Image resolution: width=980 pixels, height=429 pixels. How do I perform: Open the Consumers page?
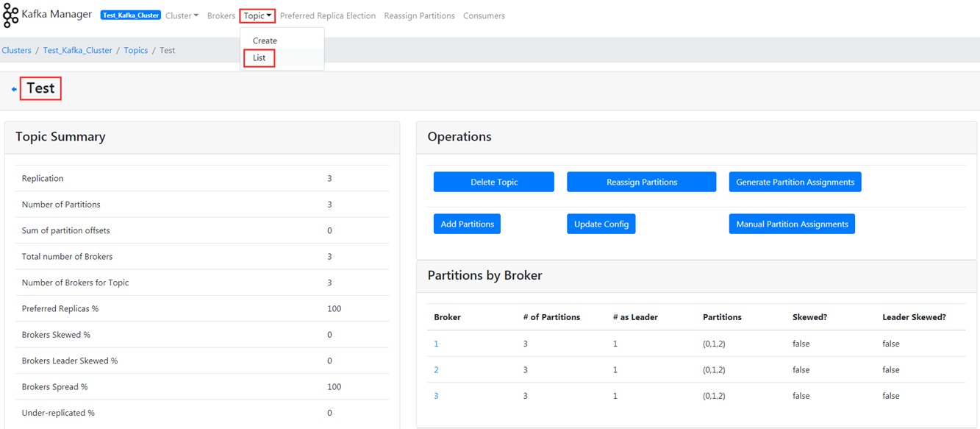pos(484,15)
